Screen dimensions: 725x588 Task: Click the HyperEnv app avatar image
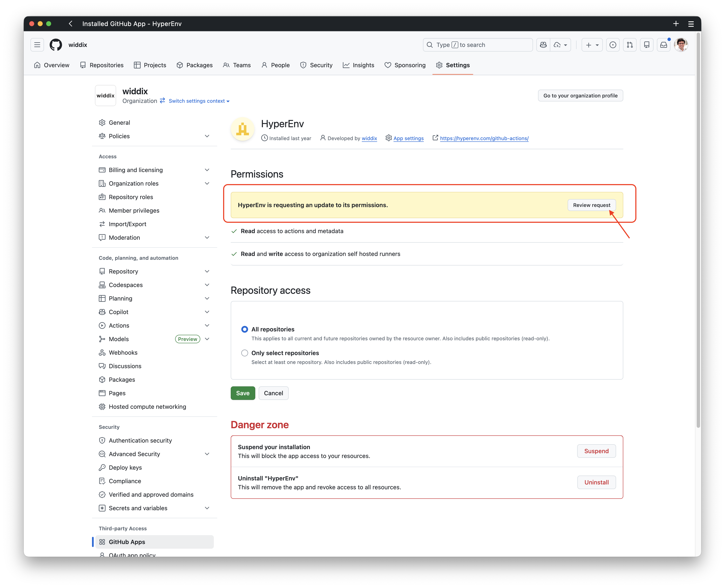click(x=242, y=129)
